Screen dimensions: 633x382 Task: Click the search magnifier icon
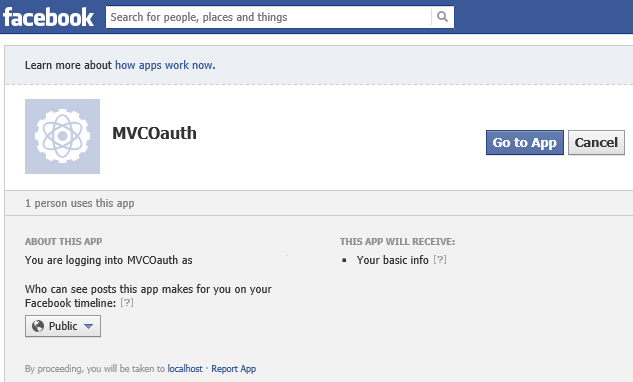(x=442, y=17)
